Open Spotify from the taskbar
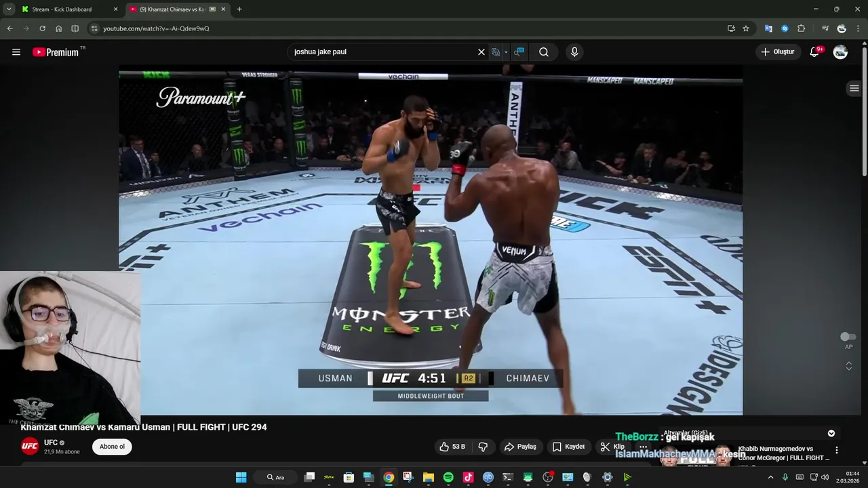The width and height of the screenshot is (868, 488). click(x=448, y=477)
